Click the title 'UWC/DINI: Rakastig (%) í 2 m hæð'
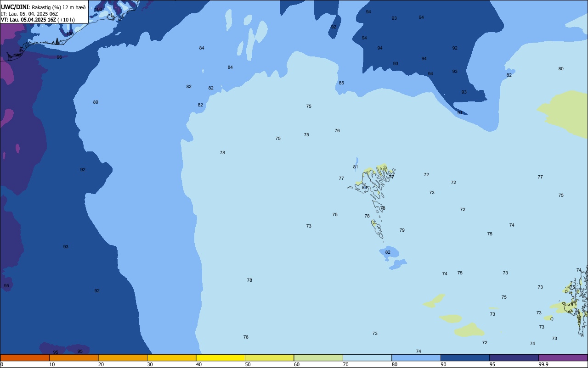 43,7
